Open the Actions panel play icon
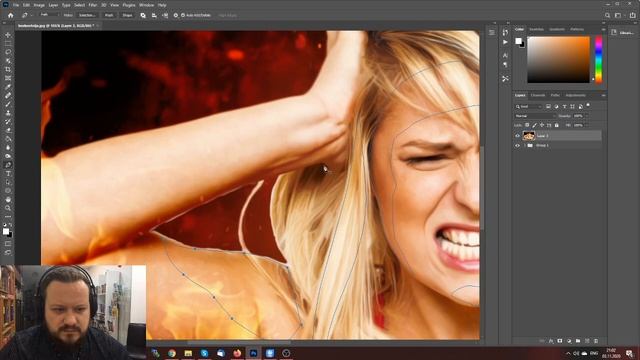 (505, 42)
